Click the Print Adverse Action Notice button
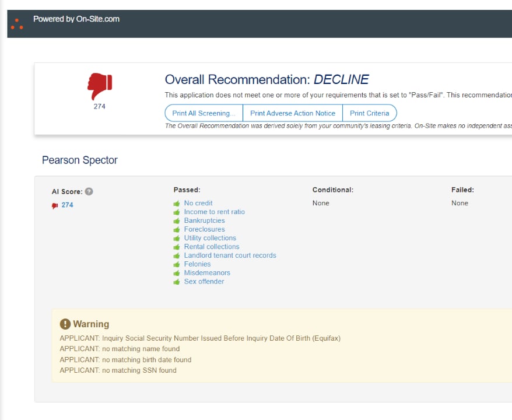The image size is (512, 420). pos(292,113)
